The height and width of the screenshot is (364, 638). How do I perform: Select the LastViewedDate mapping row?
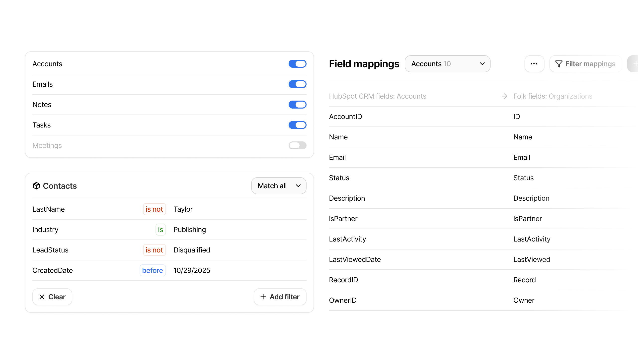tap(355, 259)
